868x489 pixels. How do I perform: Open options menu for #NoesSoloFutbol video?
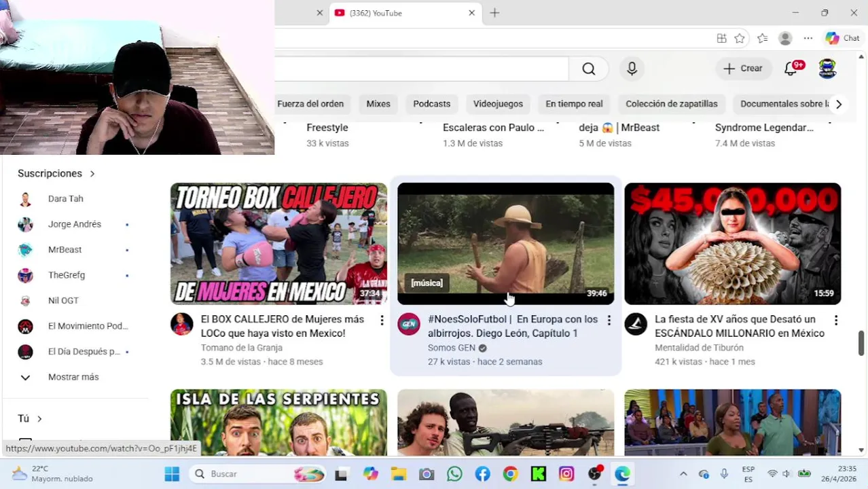tap(609, 320)
